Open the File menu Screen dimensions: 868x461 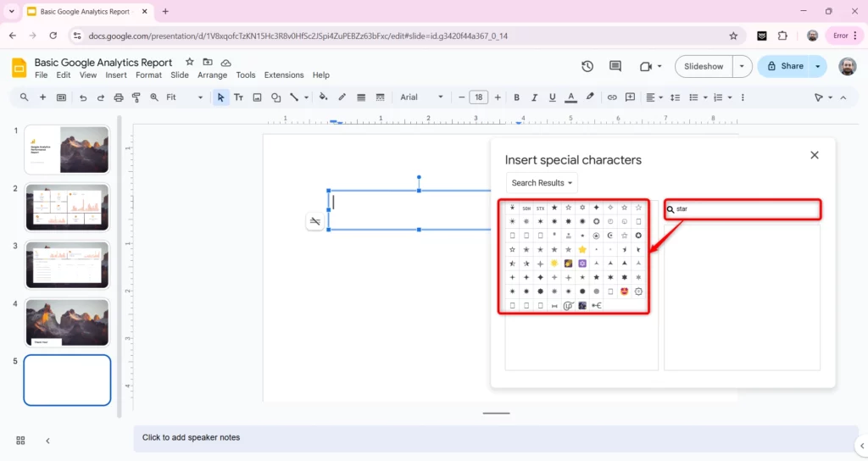(x=41, y=75)
